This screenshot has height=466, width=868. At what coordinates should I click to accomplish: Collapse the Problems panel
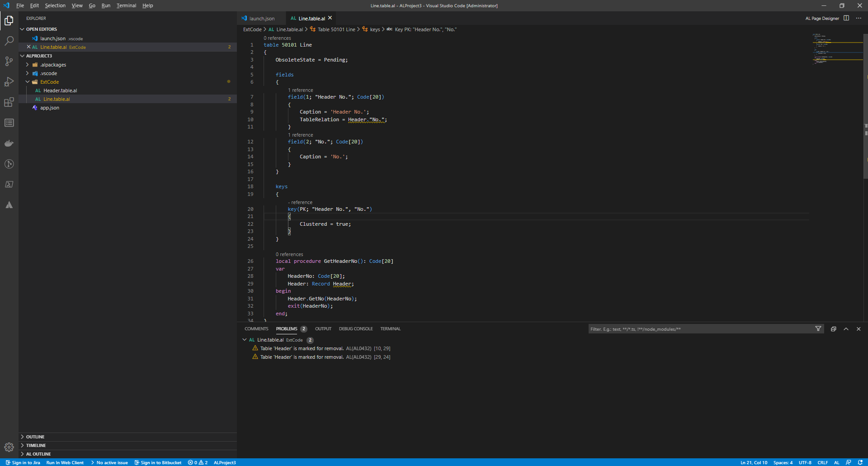tap(846, 329)
